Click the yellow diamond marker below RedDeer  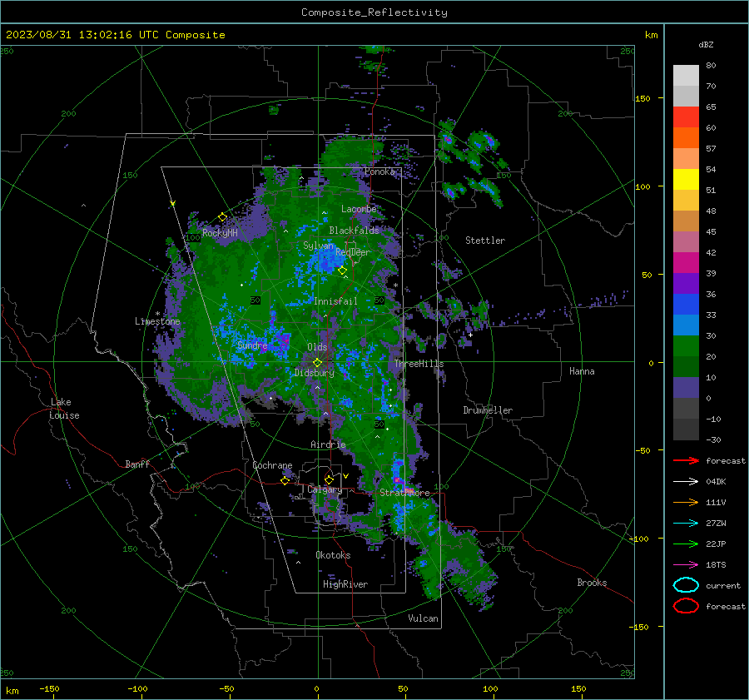(x=343, y=271)
